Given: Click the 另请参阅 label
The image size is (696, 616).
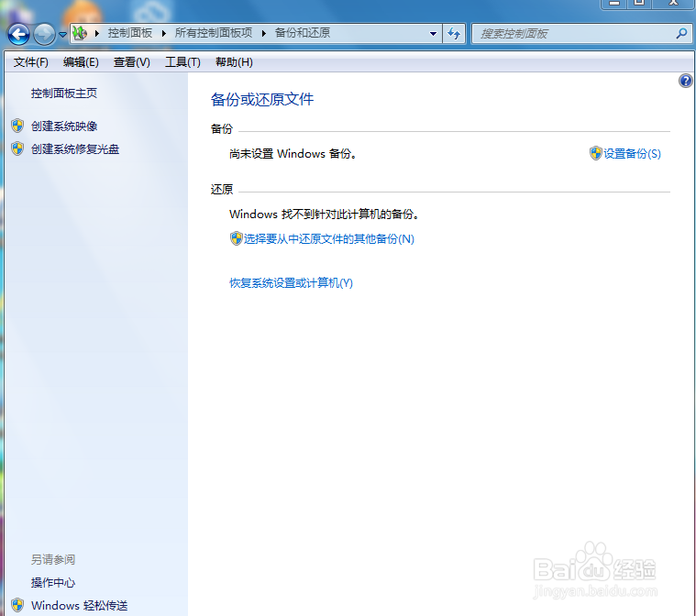Looking at the screenshot, I should tap(53, 560).
